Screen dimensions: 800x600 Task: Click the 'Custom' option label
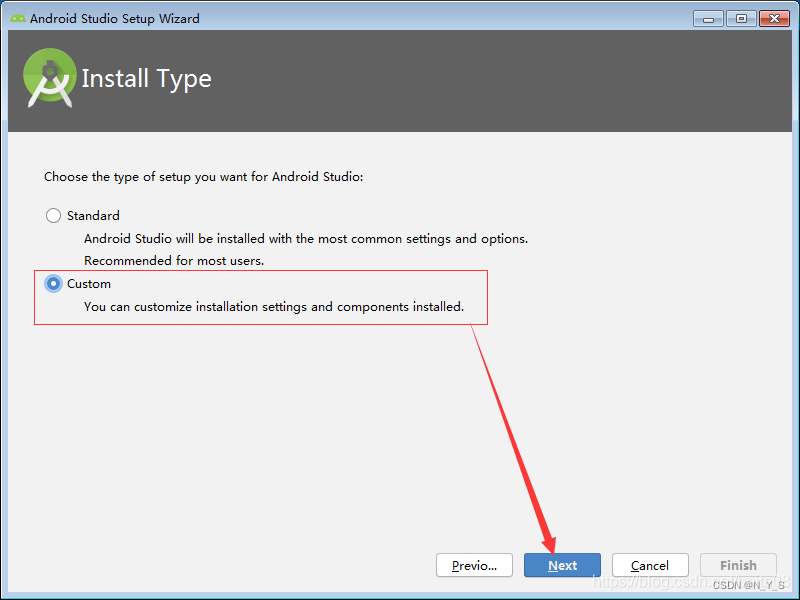(x=89, y=284)
